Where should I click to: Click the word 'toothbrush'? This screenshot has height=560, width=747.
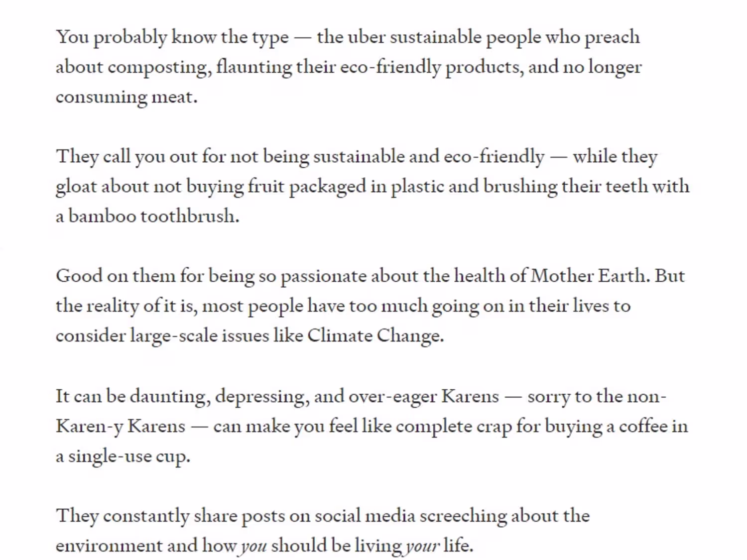click(x=190, y=217)
